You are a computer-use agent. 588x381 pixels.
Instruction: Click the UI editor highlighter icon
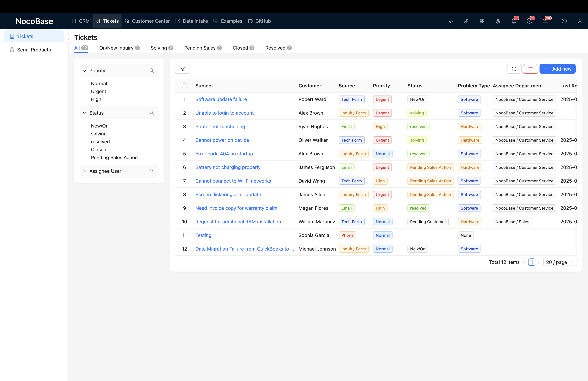coord(450,21)
